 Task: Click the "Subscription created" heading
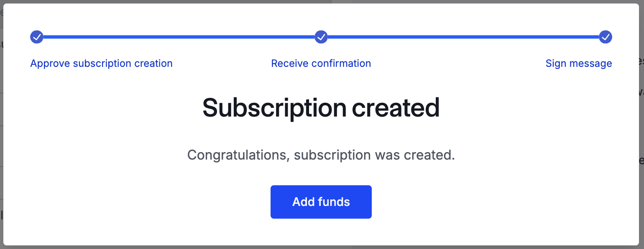321,108
